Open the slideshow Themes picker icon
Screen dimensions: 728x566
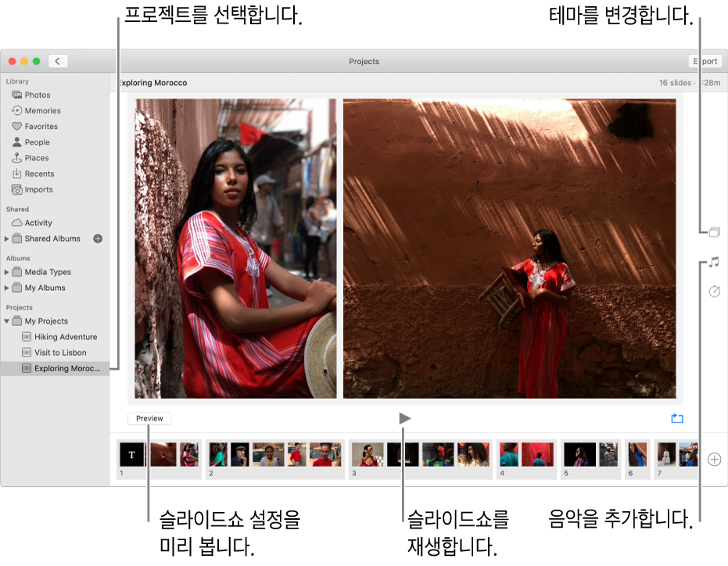[x=714, y=231]
